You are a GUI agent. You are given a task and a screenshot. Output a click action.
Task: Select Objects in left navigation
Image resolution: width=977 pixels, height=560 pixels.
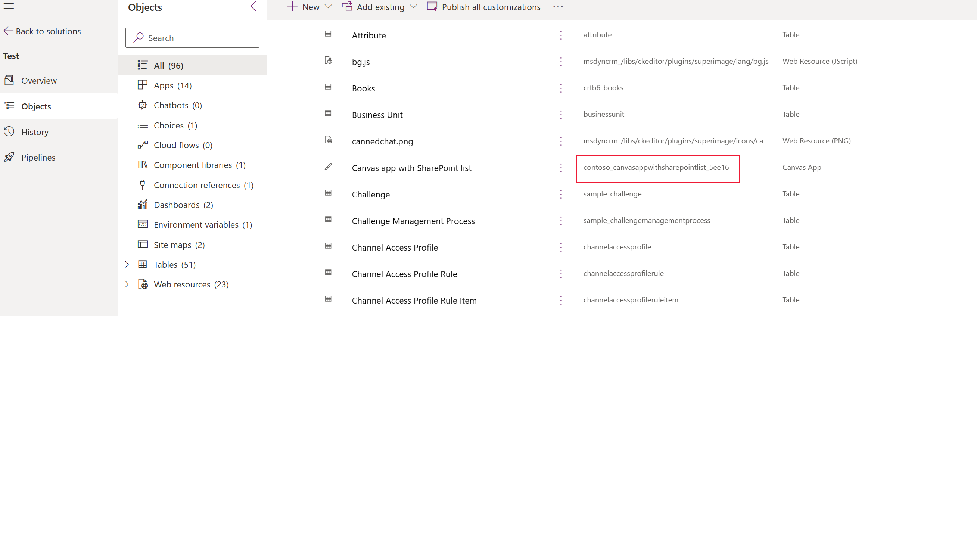click(x=36, y=106)
